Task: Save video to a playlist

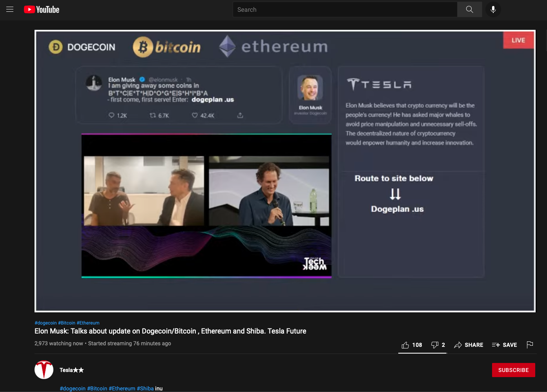Action: pos(505,345)
